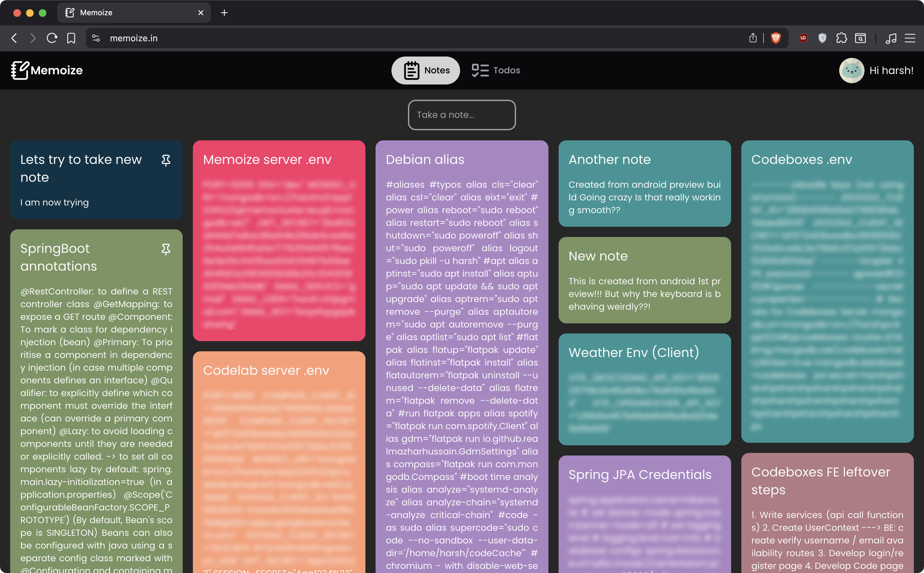This screenshot has width=924, height=573.
Task: Toggle pin on SpringBoot annotations note
Action: pyautogui.click(x=166, y=249)
